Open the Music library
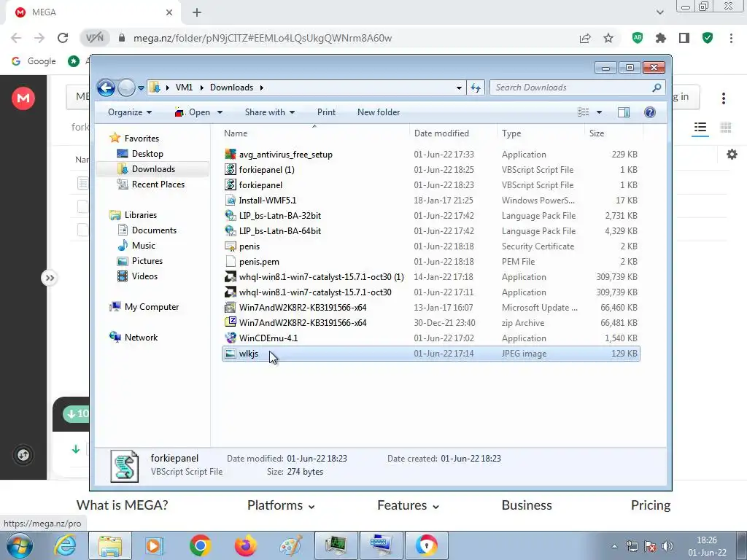This screenshot has height=560, width=747. coord(144,246)
